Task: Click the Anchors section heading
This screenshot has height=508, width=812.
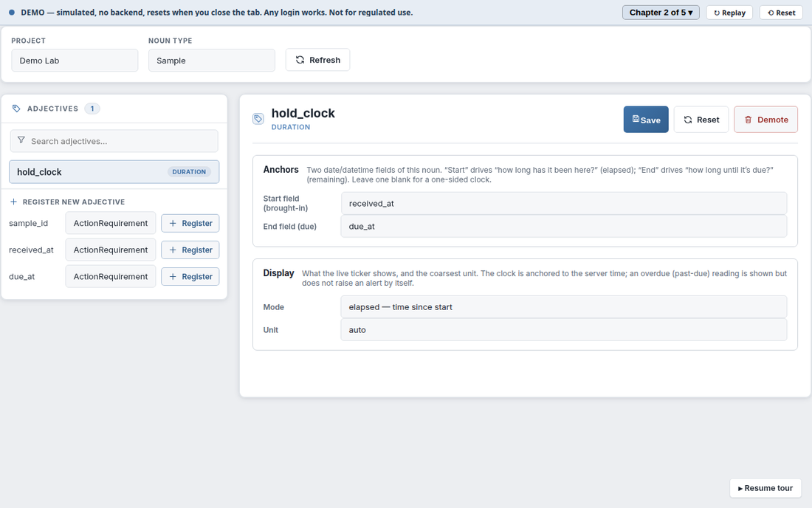Action: (x=281, y=169)
